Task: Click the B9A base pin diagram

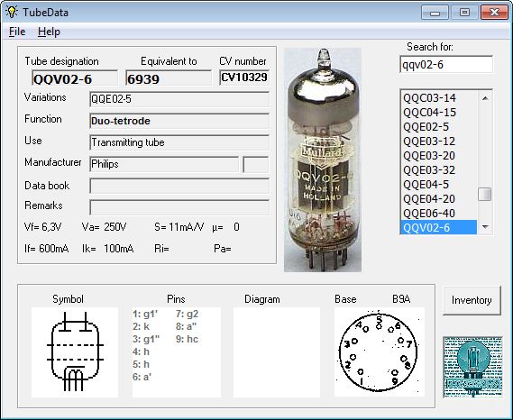Action: [x=380, y=352]
